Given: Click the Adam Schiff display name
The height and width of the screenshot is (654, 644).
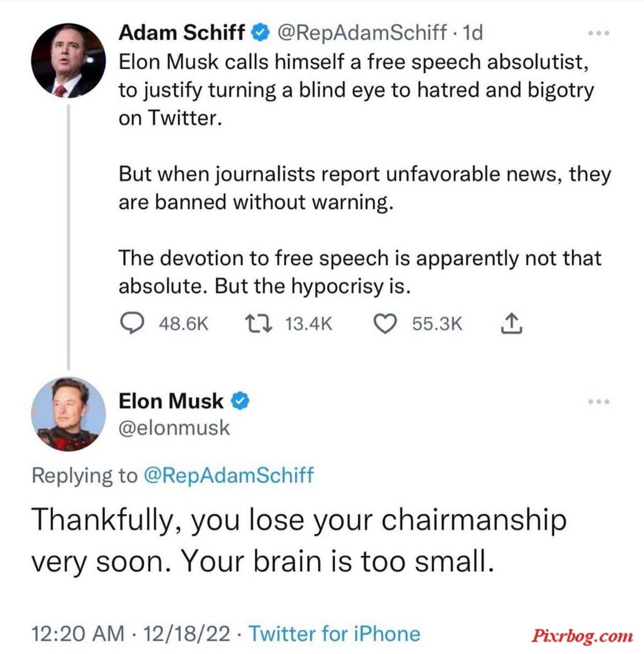Looking at the screenshot, I should (x=182, y=32).
